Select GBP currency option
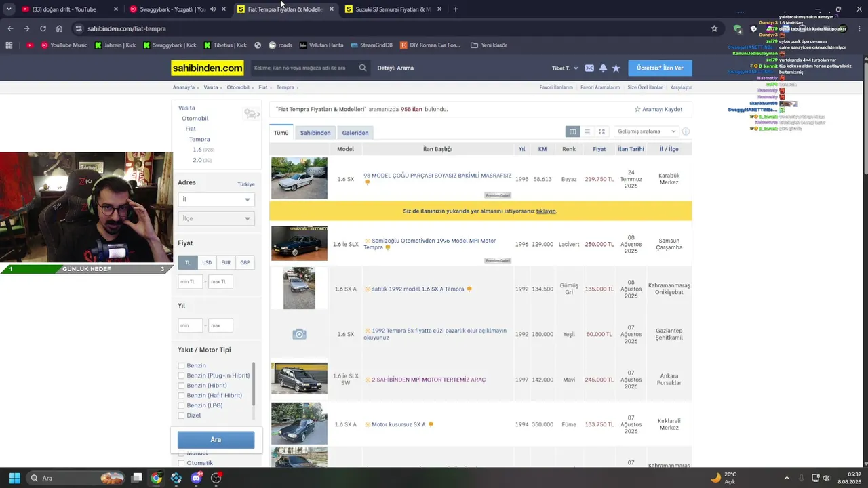The image size is (868, 488). pyautogui.click(x=245, y=262)
